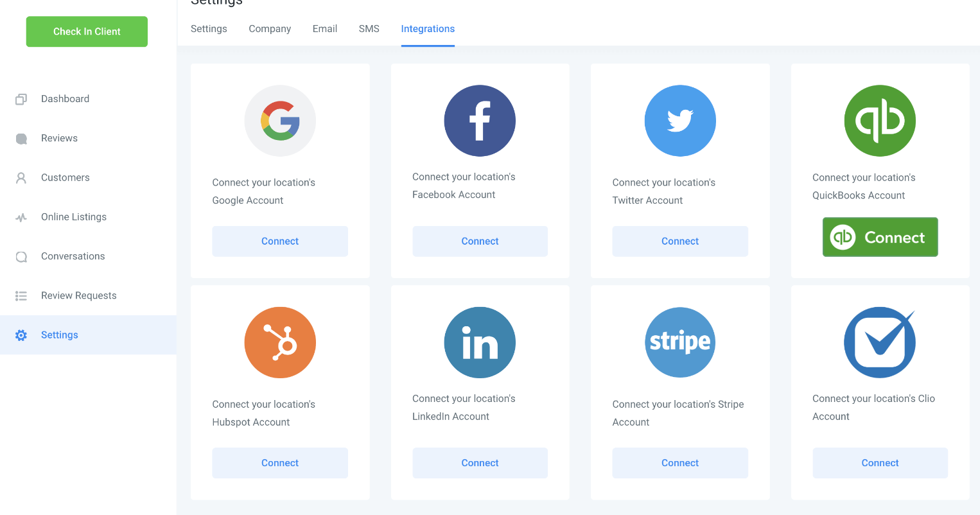Viewport: 980px width, 515px height.
Task: Click the green QuickBooks Connect button
Action: pyautogui.click(x=880, y=237)
